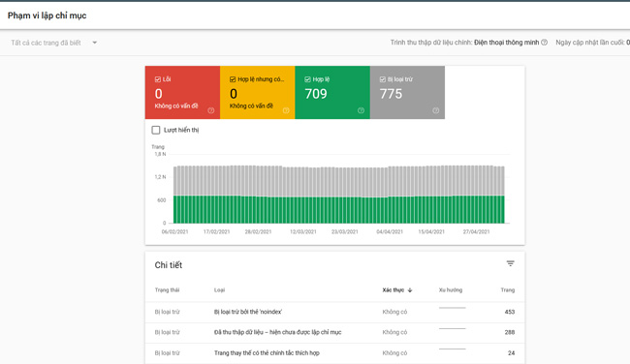The height and width of the screenshot is (364, 630).
Task: Click the page count 288
Action: 510,332
